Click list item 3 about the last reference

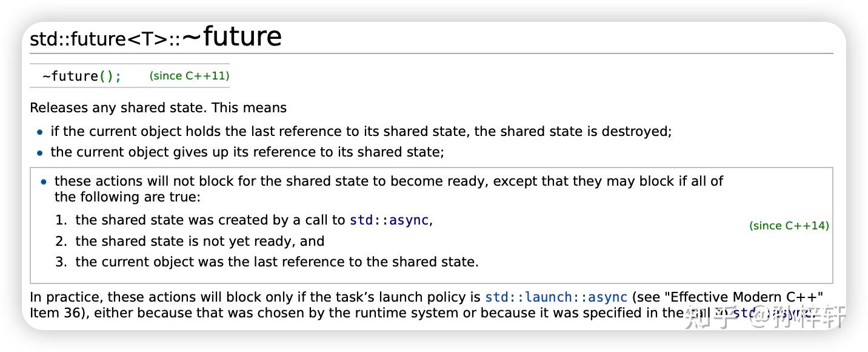(x=276, y=262)
